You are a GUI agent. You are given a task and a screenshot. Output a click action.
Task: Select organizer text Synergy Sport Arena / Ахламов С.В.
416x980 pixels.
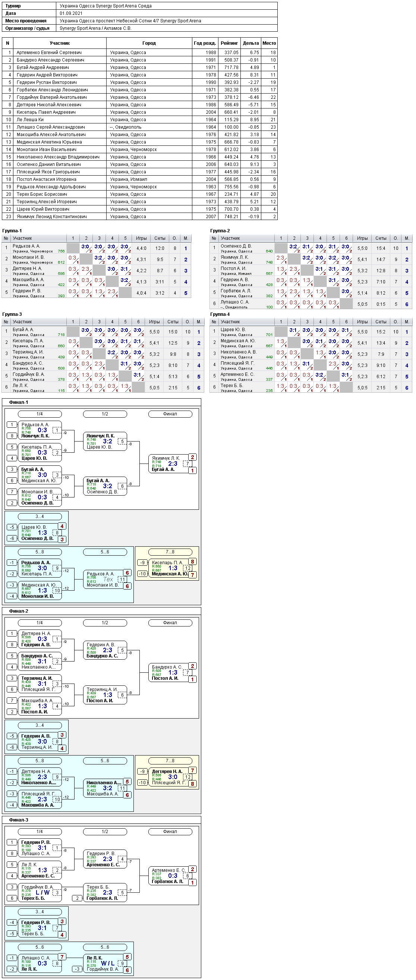[95, 28]
